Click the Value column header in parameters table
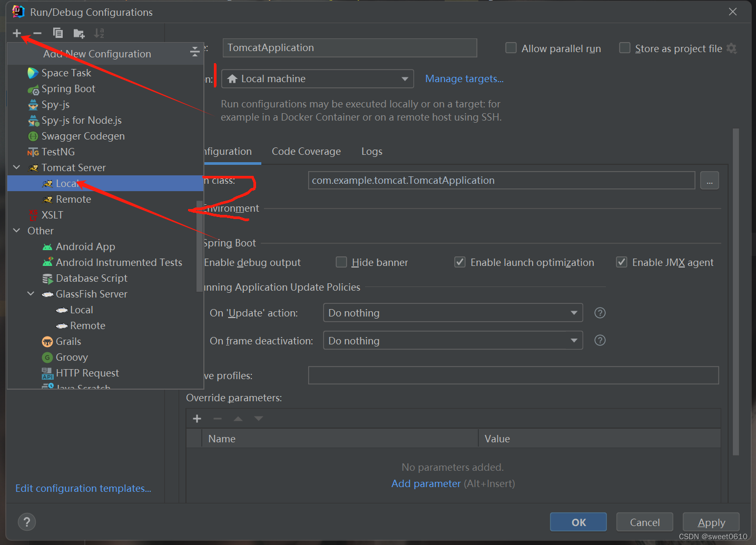 (x=600, y=439)
